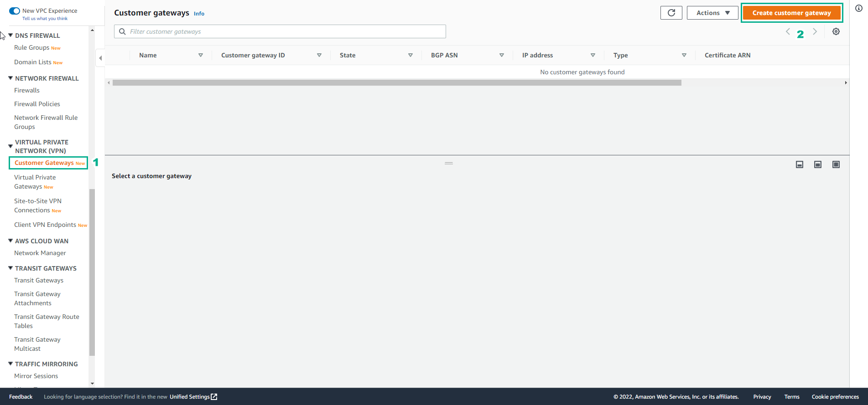Open Firewall Policies in sidebar
Image resolution: width=868 pixels, height=405 pixels.
[37, 104]
